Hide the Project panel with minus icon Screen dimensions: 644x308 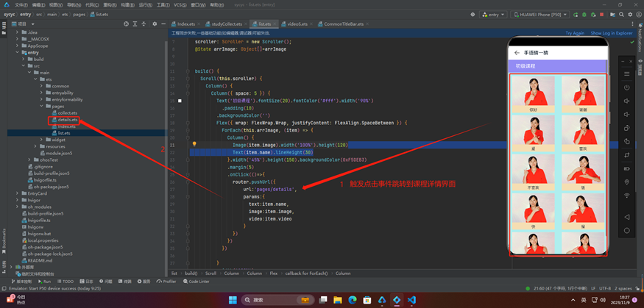click(x=163, y=24)
